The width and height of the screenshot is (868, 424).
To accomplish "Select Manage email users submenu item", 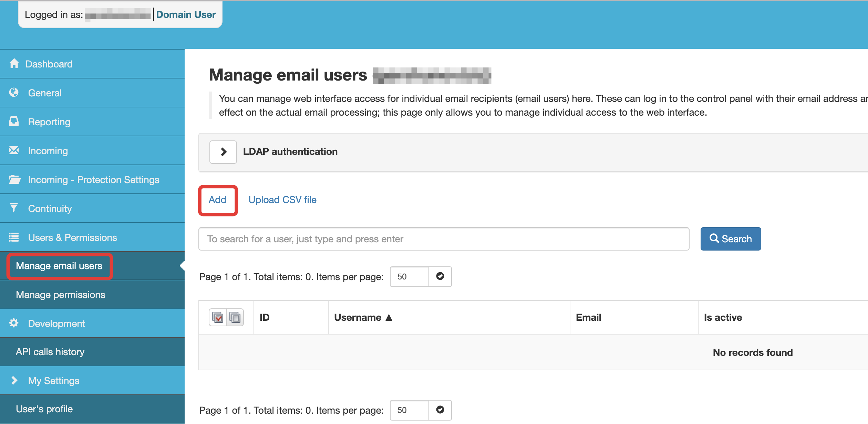I will [x=92, y=266].
